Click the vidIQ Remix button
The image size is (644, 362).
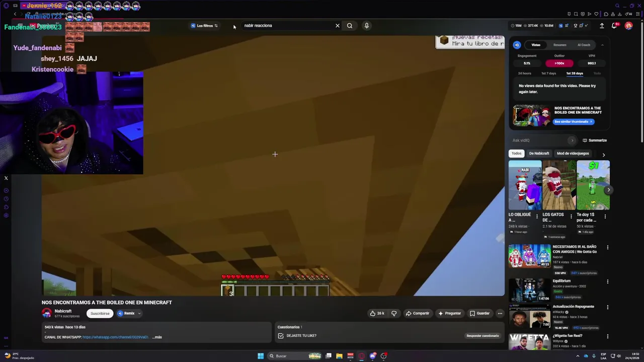pyautogui.click(x=126, y=314)
